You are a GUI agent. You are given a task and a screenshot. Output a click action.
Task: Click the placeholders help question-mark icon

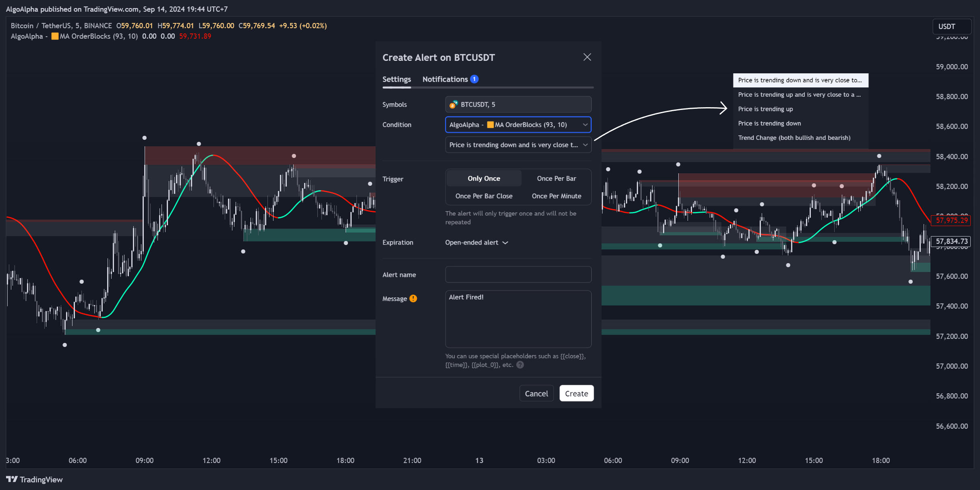coord(520,365)
